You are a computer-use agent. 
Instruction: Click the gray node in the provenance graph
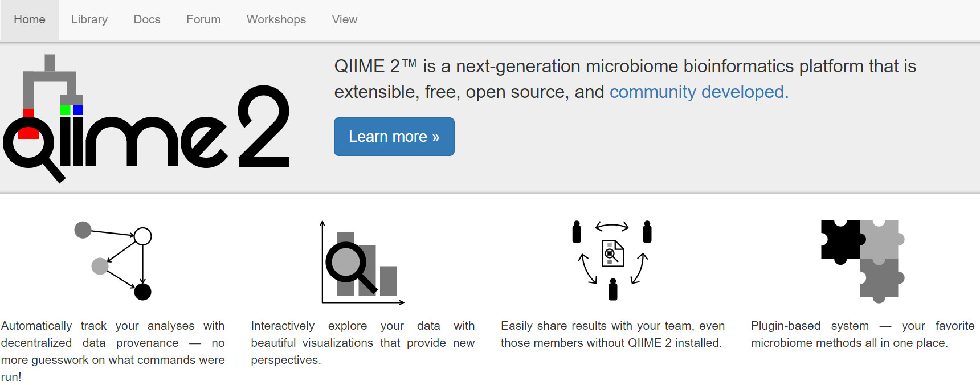pos(83,230)
